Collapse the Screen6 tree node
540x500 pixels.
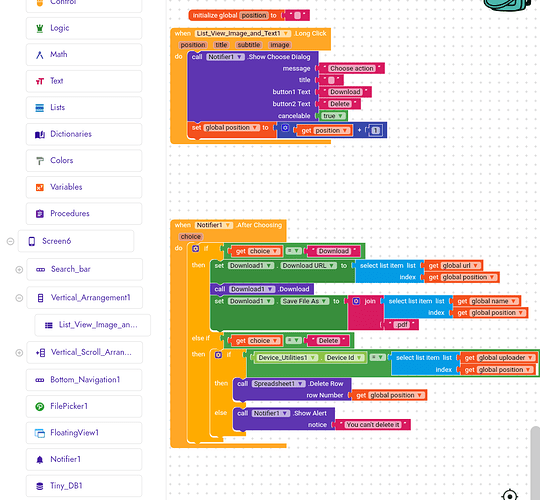click(10, 241)
